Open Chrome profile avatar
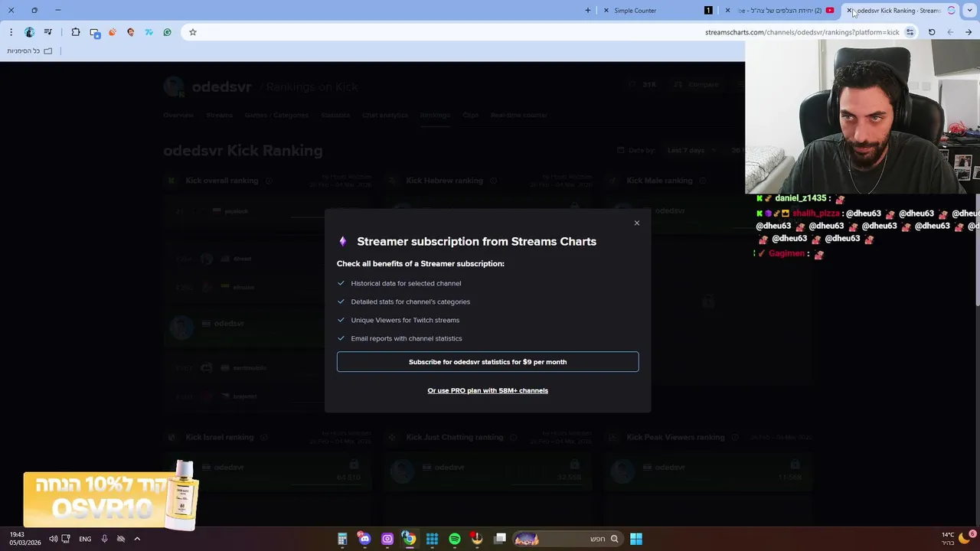Image resolution: width=980 pixels, height=551 pixels. pyautogui.click(x=29, y=32)
